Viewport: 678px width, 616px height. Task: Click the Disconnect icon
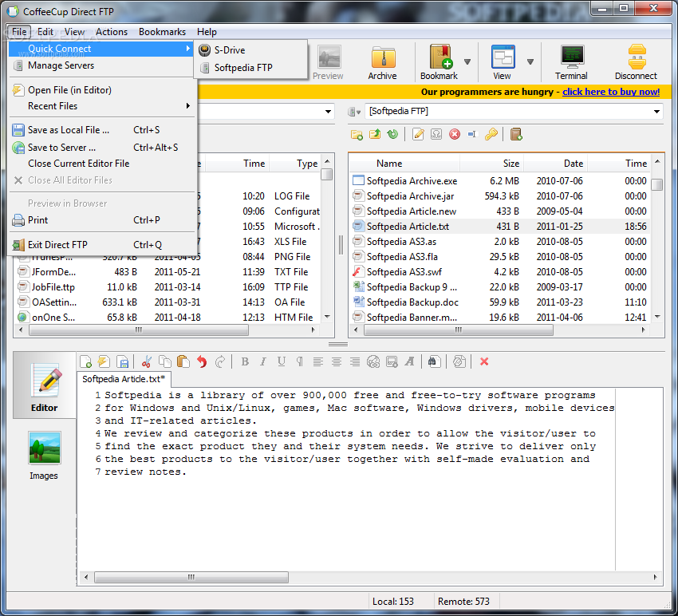[x=636, y=62]
